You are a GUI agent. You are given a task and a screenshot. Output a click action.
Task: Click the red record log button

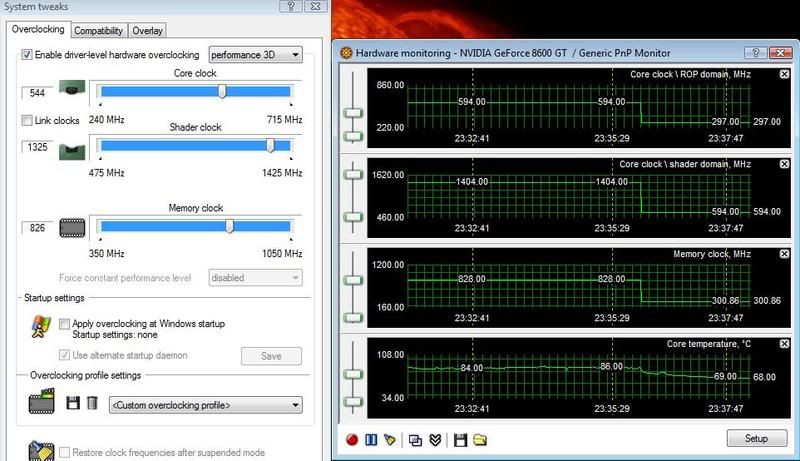pos(352,440)
